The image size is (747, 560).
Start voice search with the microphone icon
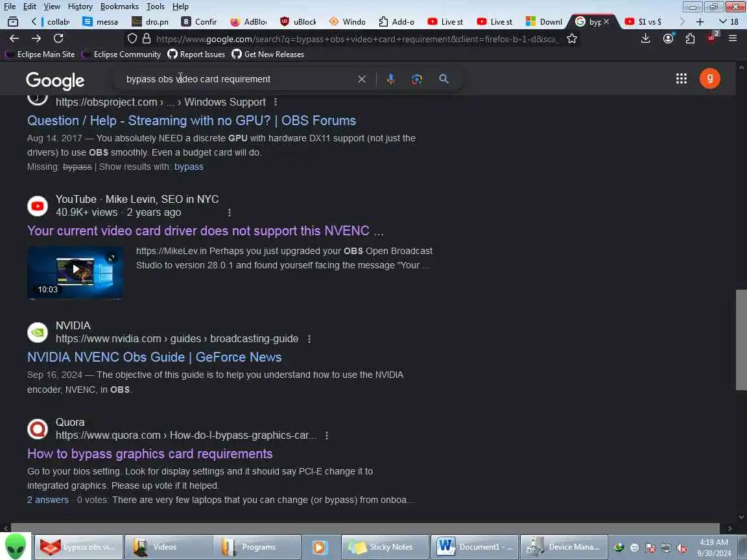pyautogui.click(x=390, y=79)
